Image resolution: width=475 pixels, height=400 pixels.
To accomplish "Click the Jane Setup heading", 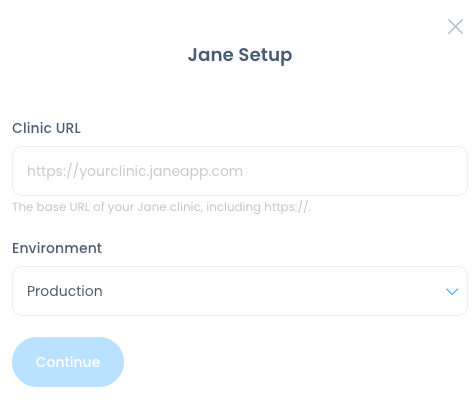I will 240,55.
